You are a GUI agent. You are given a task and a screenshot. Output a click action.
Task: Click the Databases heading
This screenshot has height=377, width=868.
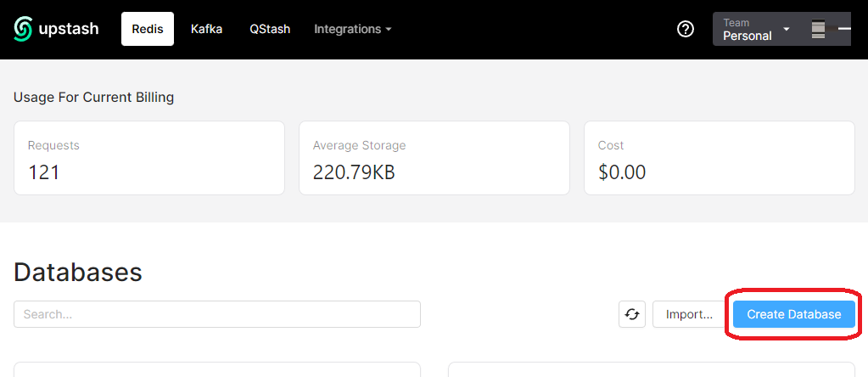point(78,273)
